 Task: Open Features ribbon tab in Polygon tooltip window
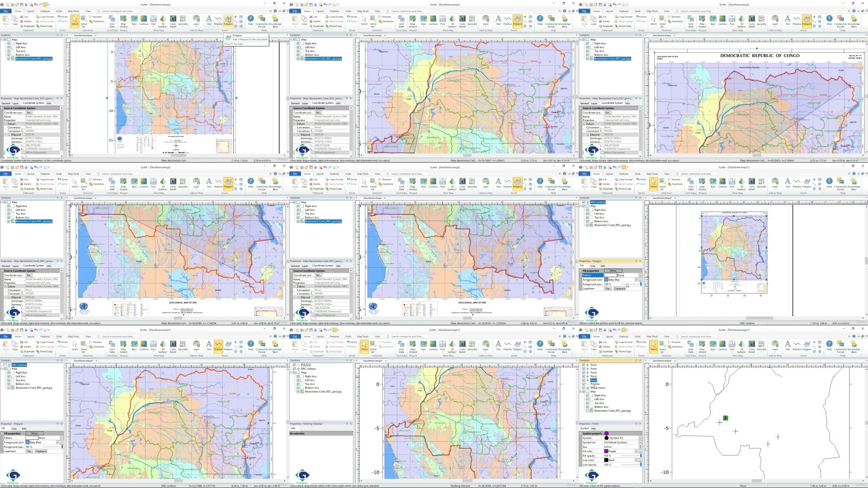click(45, 11)
